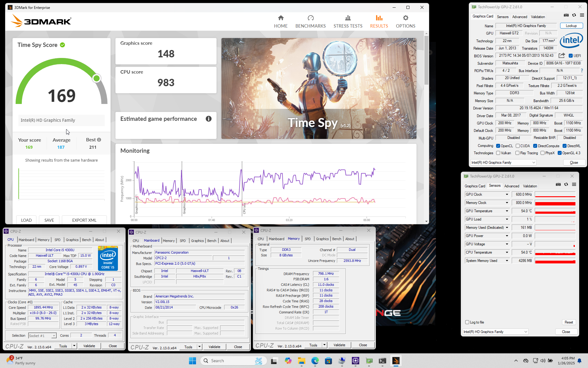
Task: Click Windows Start button on taskbar
Action: pyautogui.click(x=192, y=361)
